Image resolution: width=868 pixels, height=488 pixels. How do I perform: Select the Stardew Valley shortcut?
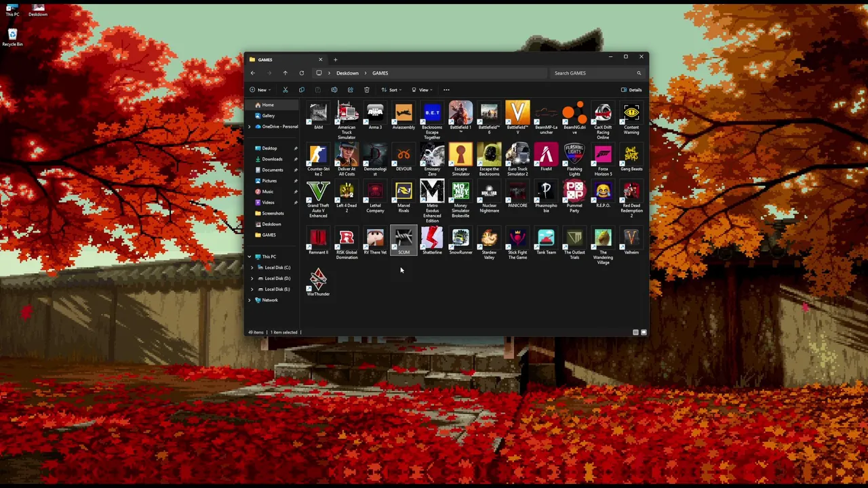click(x=489, y=243)
